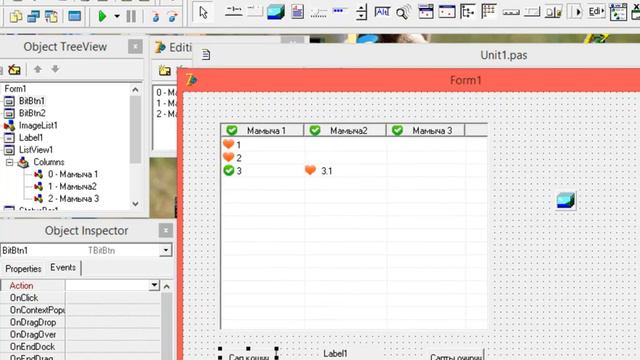Select the ImageList component on Form1
The height and width of the screenshot is (360, 640).
pos(566,201)
